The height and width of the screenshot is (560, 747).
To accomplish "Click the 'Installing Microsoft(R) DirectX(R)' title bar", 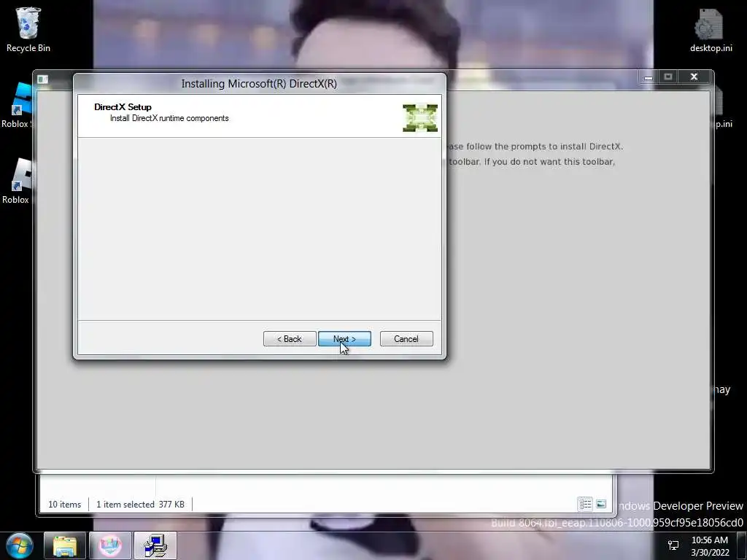I will tap(259, 84).
